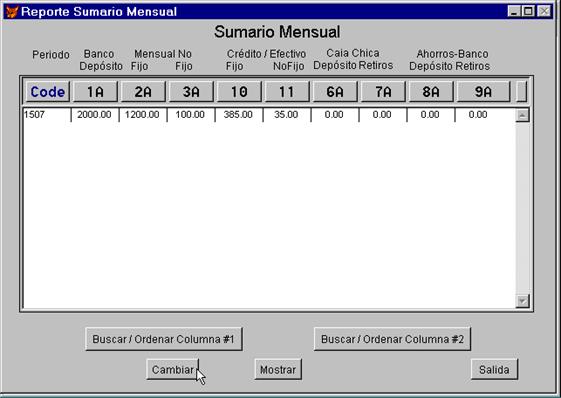This screenshot has height=398, width=561.
Task: Open Buscar / Ordenar Columna #2
Action: 392,339
